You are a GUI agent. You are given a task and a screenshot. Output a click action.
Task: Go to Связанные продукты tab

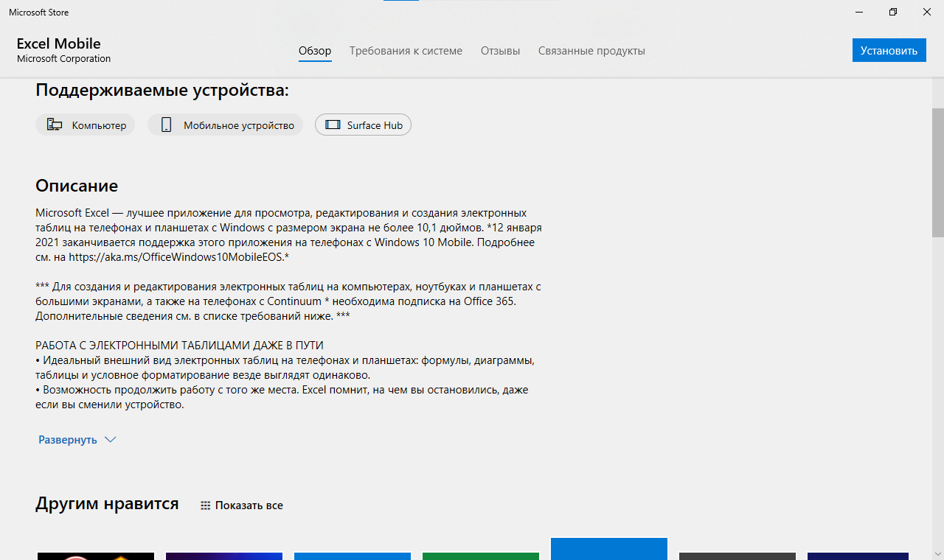(x=591, y=51)
